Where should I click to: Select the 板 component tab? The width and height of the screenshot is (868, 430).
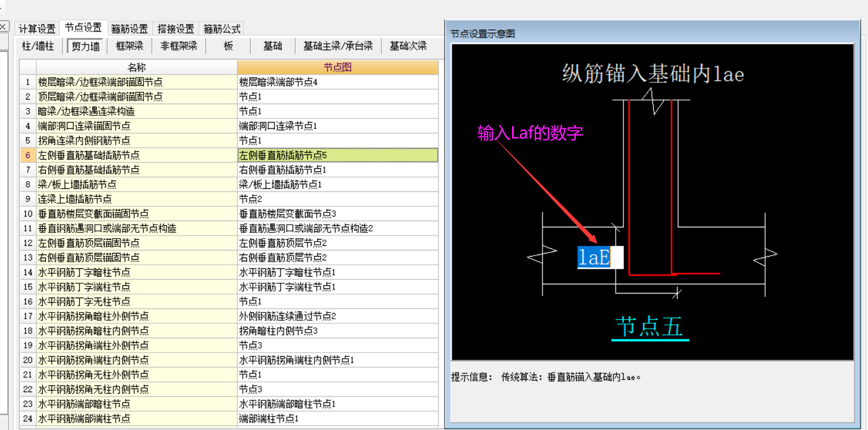point(229,46)
